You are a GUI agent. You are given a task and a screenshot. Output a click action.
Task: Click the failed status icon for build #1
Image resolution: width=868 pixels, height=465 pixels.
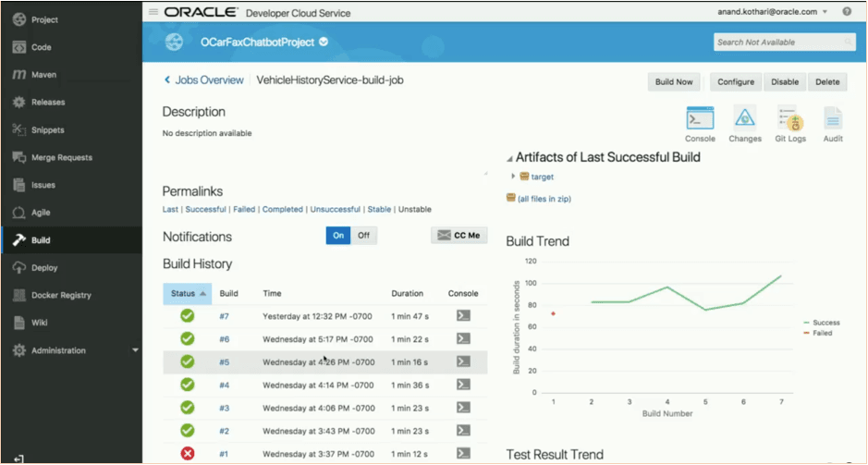[188, 453]
